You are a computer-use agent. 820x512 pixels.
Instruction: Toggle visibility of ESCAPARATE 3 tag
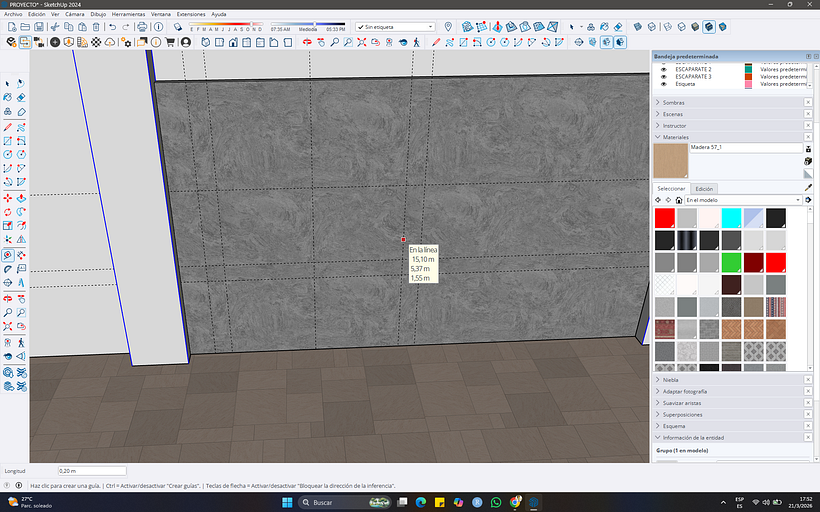tap(664, 76)
